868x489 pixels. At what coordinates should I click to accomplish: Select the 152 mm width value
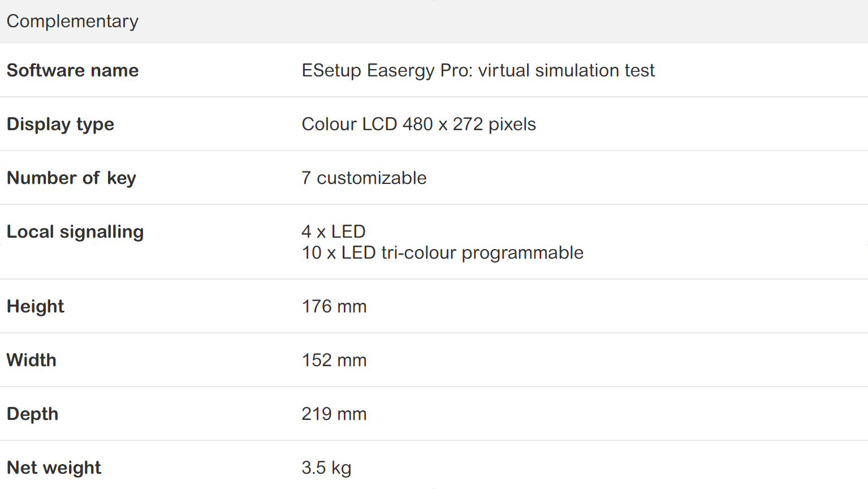click(x=334, y=360)
